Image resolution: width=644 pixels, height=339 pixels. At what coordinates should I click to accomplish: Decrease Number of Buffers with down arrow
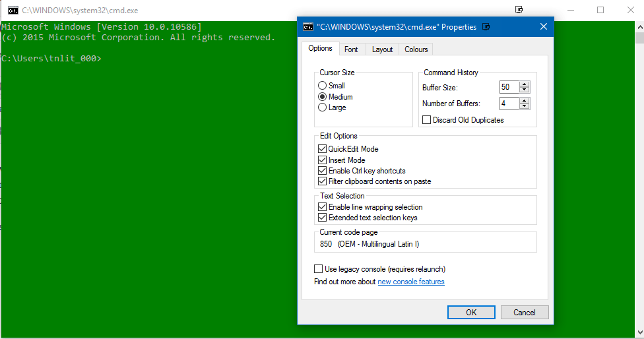click(x=524, y=106)
